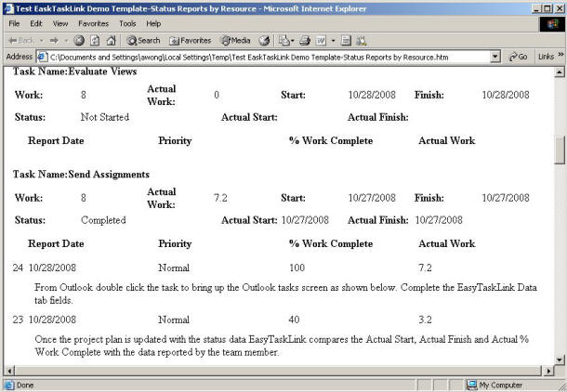Screen dimensions: 567x392
Task: Click the page icon in Address bar
Action: tap(43, 57)
